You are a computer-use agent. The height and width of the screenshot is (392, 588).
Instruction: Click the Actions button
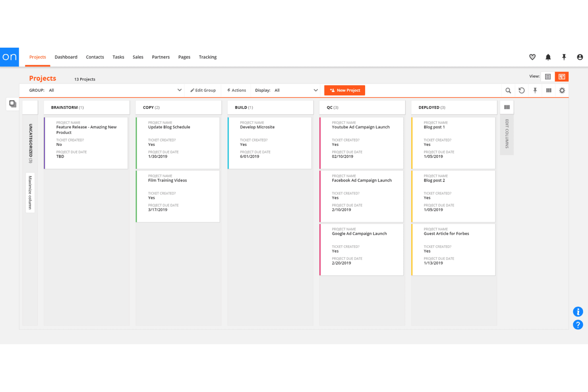coord(236,91)
